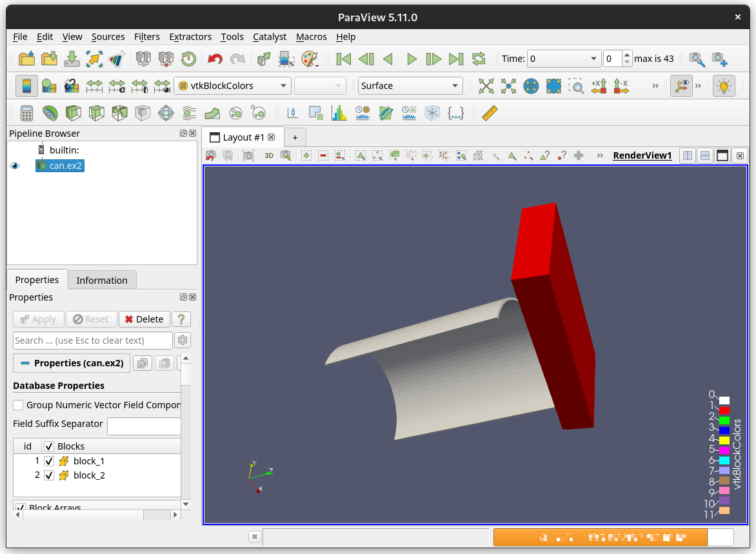
Task: Click the Apply button
Action: pos(39,319)
